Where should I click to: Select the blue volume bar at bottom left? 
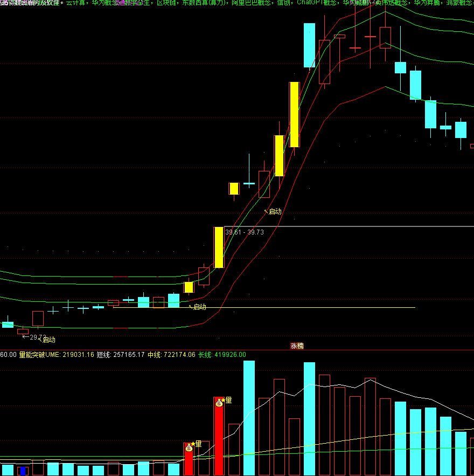23,471
